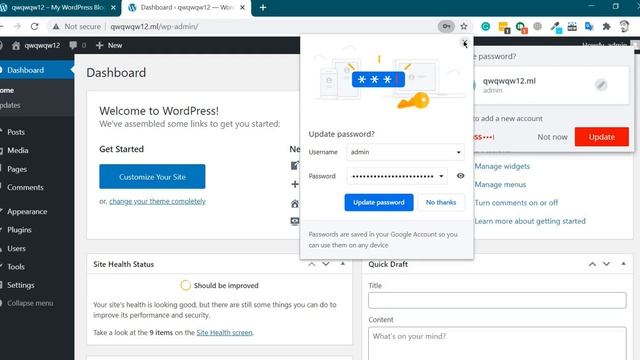Close the Dashboard browser tab
This screenshot has width=640, height=360.
(x=242, y=8)
